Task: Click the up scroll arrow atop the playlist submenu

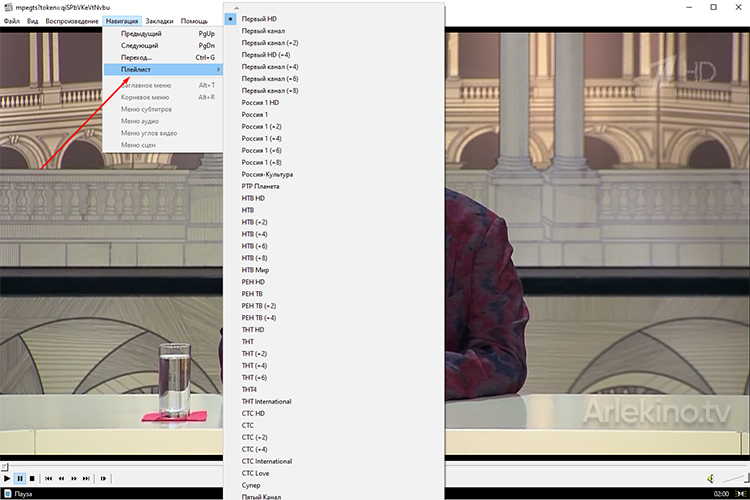Action: [236, 8]
